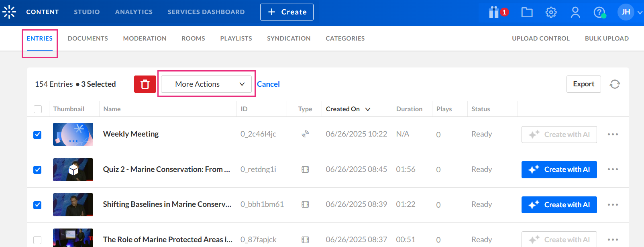Open the user administration person icon
The height and width of the screenshot is (247, 644).
click(x=575, y=12)
